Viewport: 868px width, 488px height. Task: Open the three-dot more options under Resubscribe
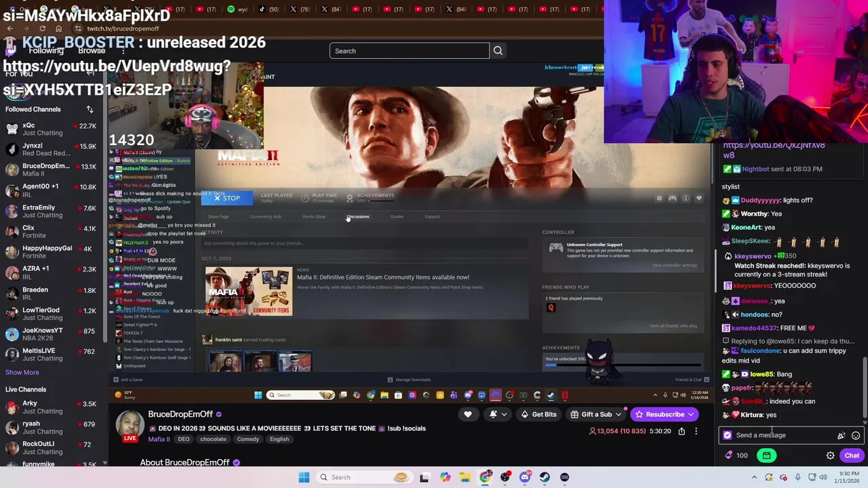tap(696, 431)
